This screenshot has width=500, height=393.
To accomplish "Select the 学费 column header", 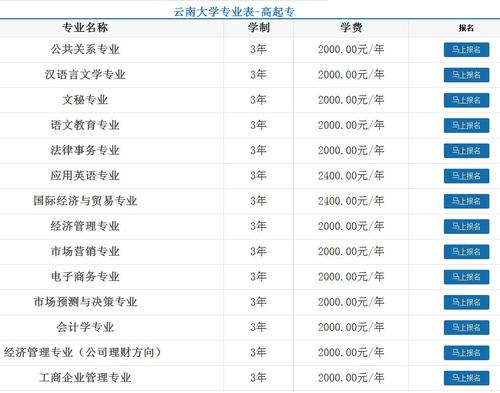I will 351,27.
